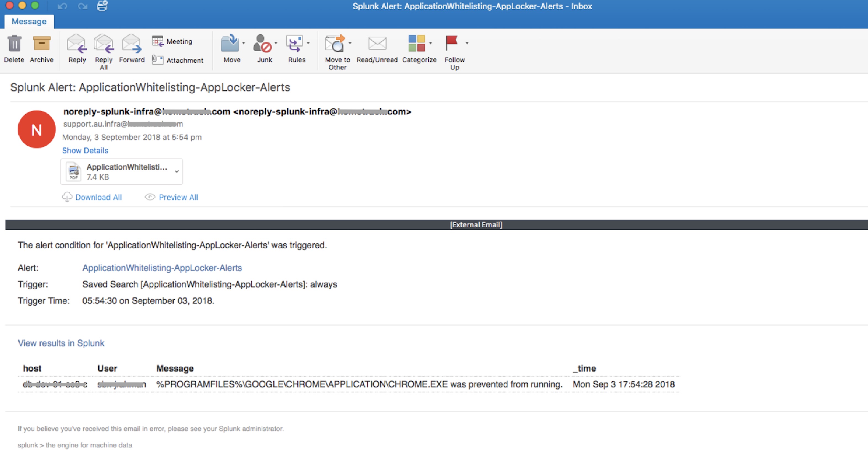The image size is (868, 462).
Task: Delete the email using the trash icon
Action: point(14,49)
